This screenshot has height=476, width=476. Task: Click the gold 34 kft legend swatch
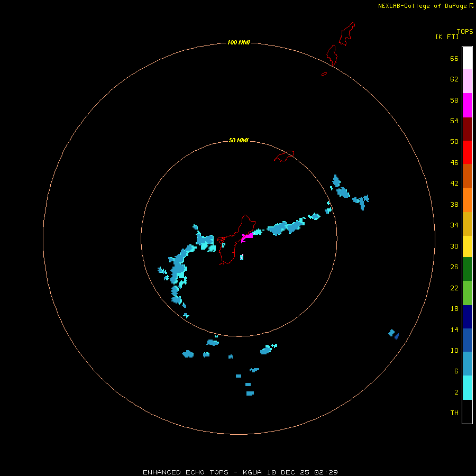(x=467, y=224)
